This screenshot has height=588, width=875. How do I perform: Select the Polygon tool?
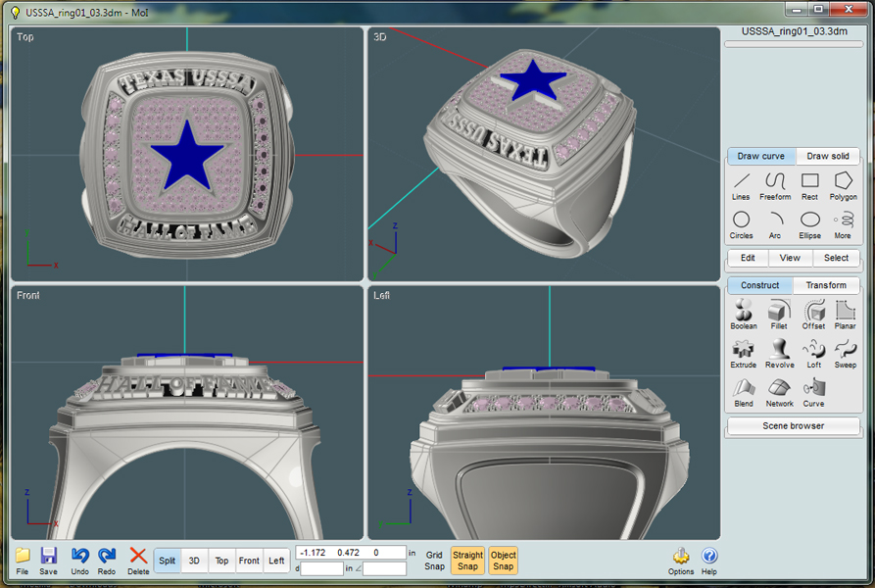click(x=844, y=186)
